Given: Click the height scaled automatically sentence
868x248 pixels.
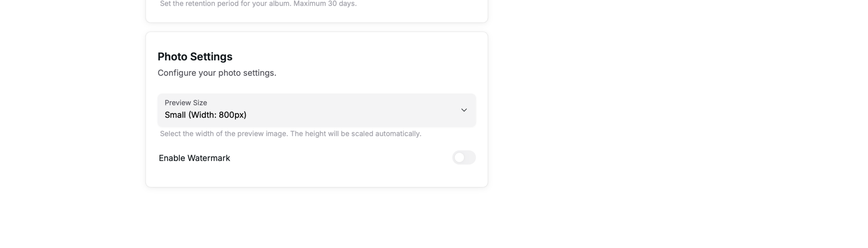Looking at the screenshot, I should point(356,134).
